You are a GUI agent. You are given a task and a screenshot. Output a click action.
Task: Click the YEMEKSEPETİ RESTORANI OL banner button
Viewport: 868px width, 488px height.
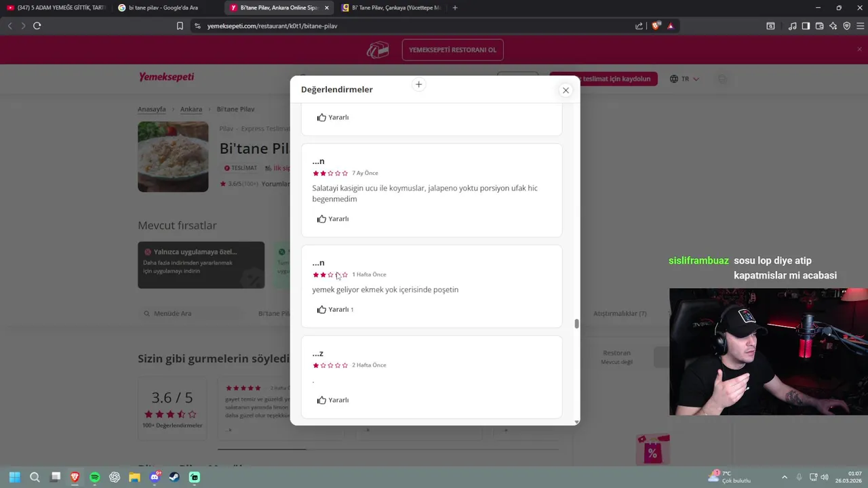point(452,49)
